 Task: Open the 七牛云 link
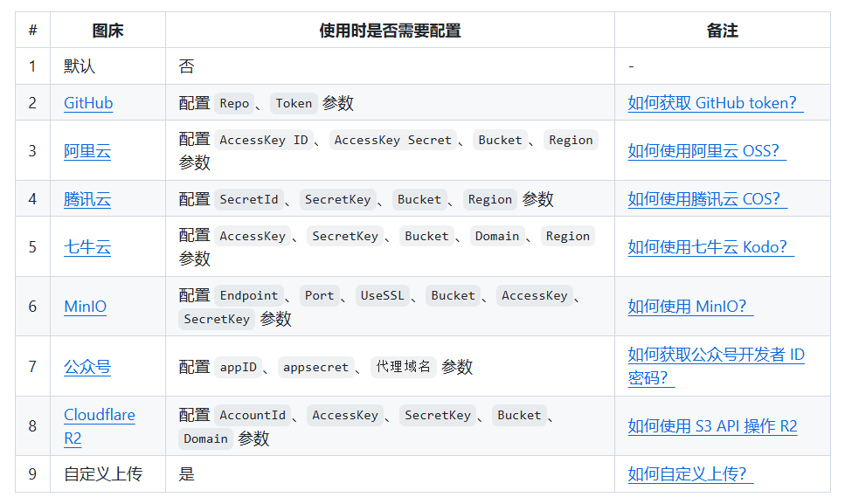click(87, 247)
